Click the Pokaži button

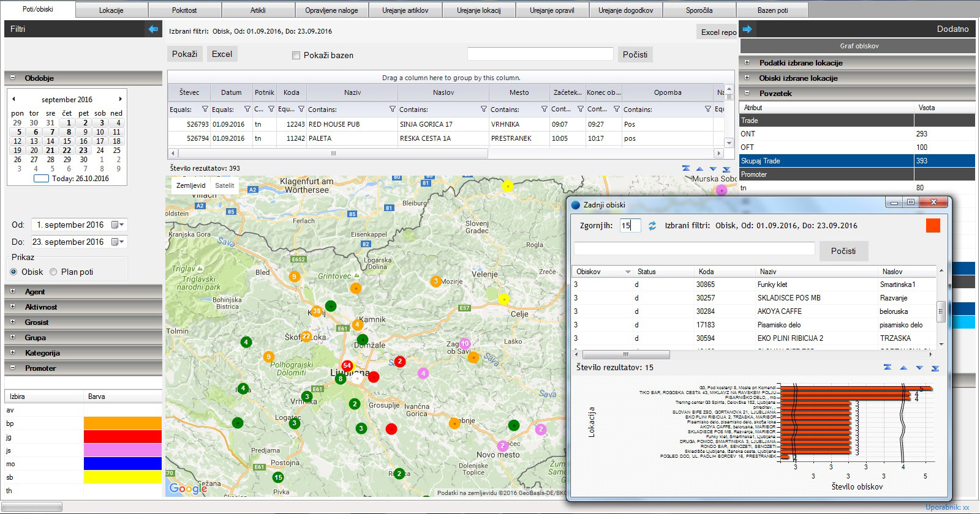coord(184,54)
